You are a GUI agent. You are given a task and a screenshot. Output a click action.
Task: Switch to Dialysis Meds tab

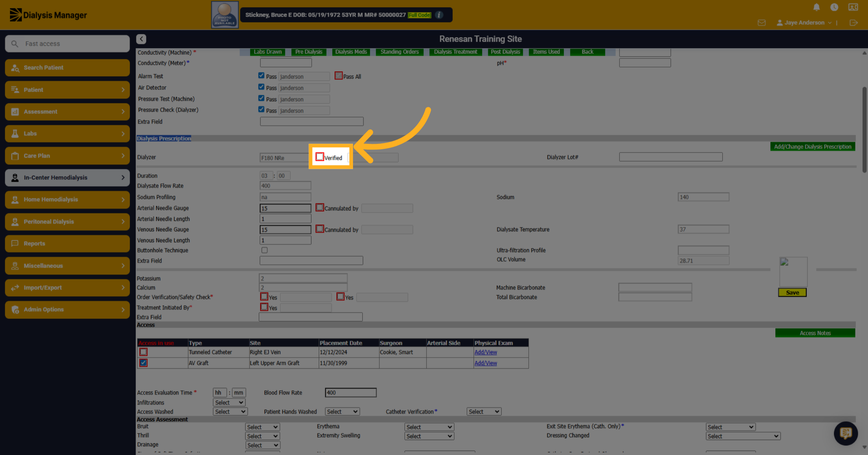click(x=351, y=52)
